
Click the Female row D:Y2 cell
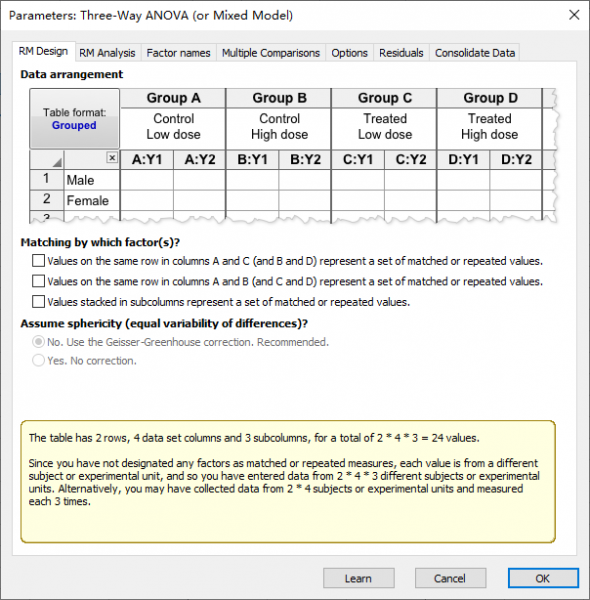click(517, 200)
